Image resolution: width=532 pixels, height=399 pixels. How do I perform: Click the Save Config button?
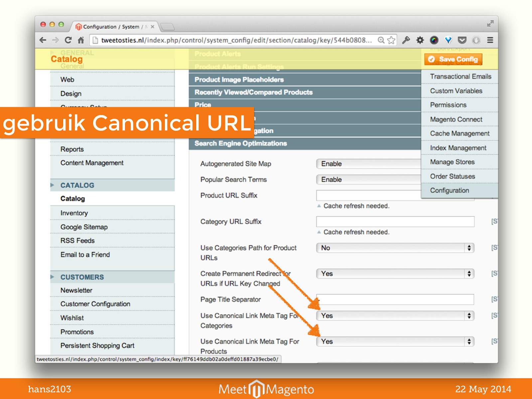(x=453, y=59)
